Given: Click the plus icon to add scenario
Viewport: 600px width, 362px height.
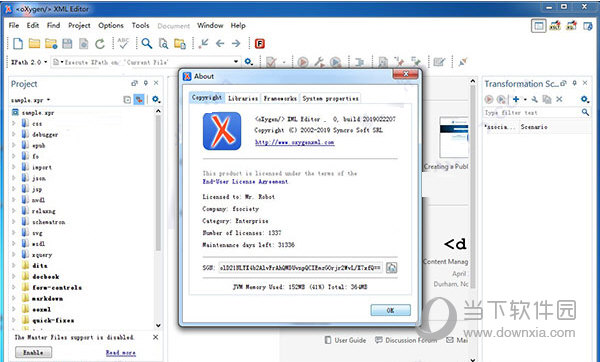Looking at the screenshot, I should tap(516, 99).
